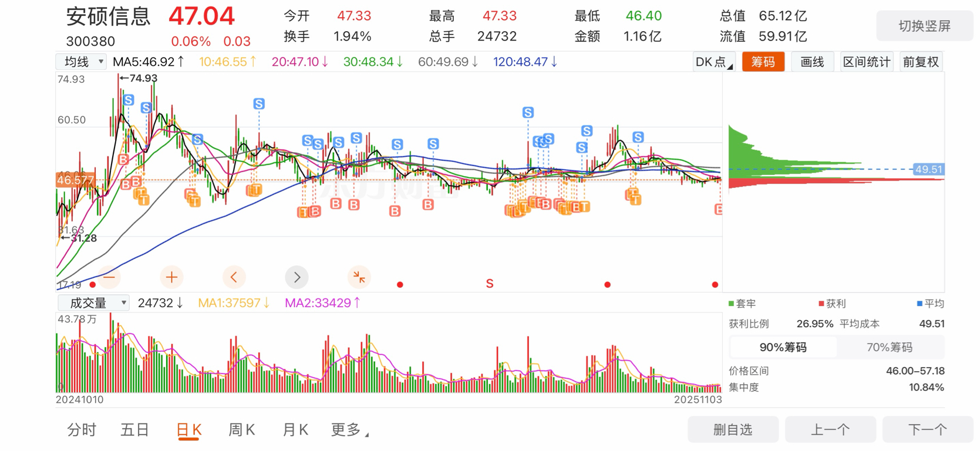Open the 均线 indicator dropdown
The height and width of the screenshot is (451, 980).
coord(82,62)
